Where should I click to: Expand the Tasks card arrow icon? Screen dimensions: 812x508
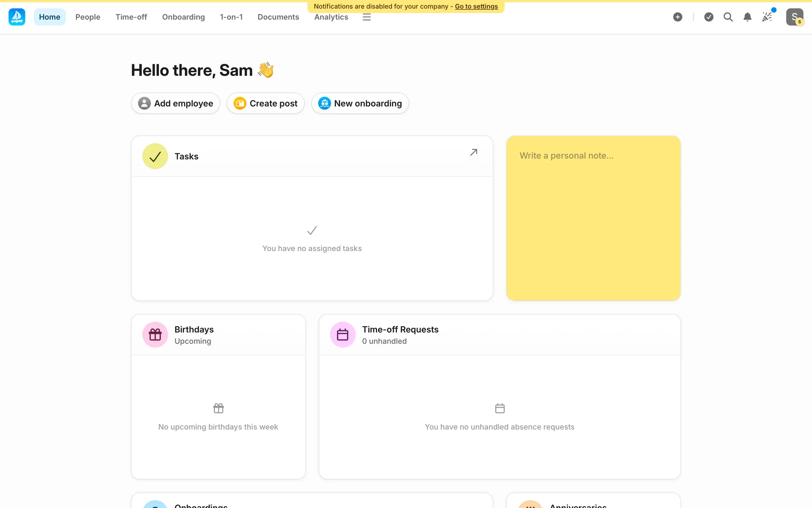tap(474, 152)
